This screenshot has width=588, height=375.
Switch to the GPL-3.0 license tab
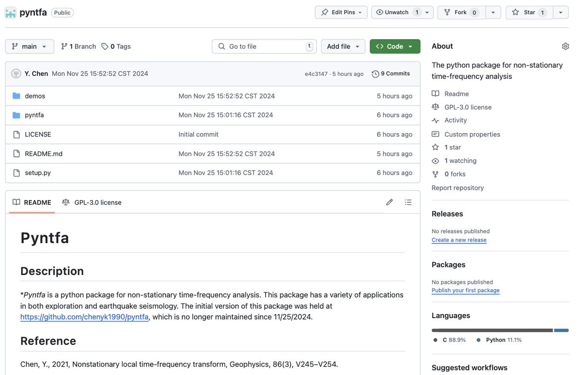coord(92,202)
